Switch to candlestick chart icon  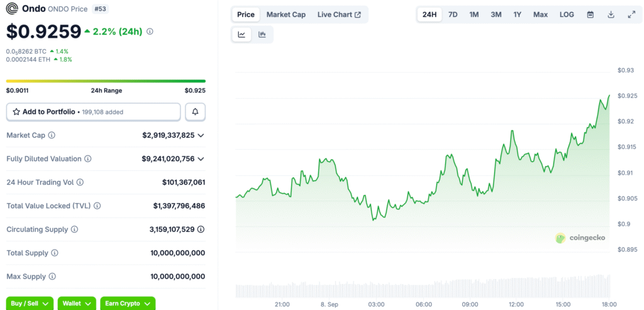pos(262,35)
